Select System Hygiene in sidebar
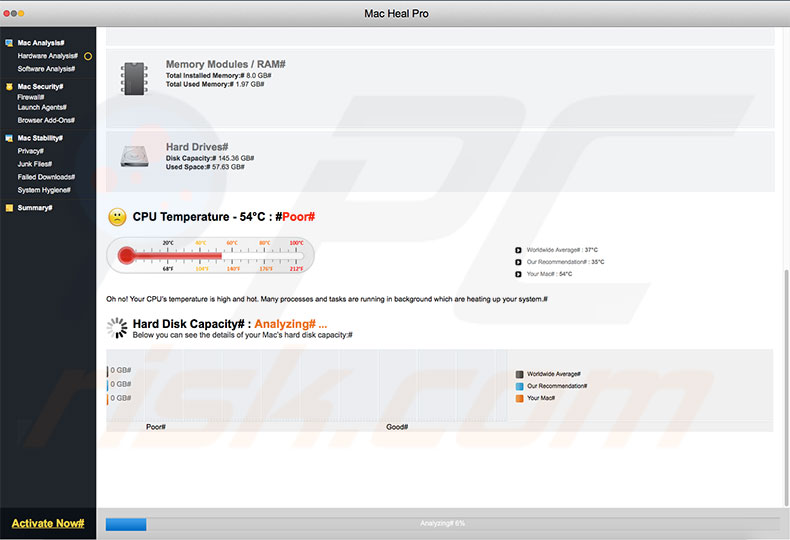Screen dimensions: 790x540 pos(44,190)
